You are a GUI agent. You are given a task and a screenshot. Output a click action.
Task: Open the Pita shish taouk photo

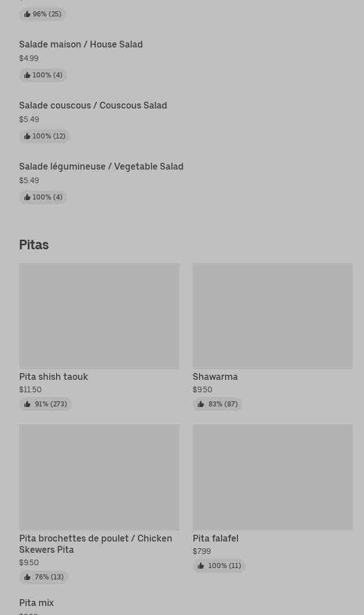(x=99, y=315)
